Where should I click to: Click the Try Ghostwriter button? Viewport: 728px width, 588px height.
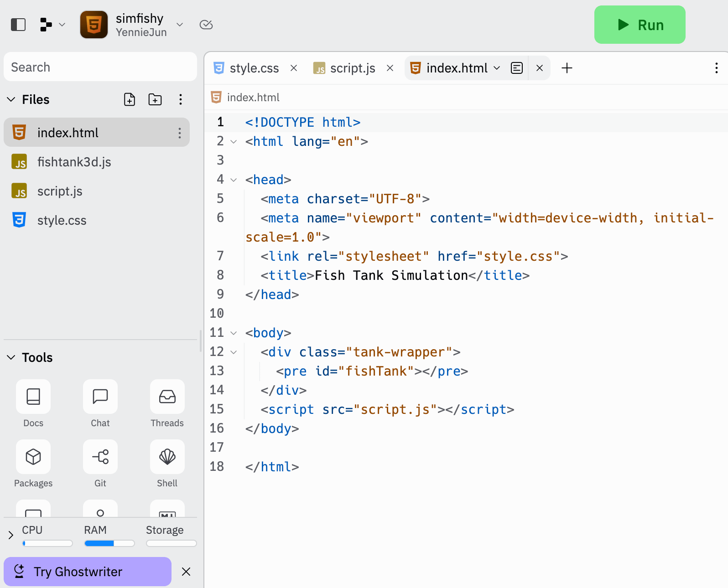(88, 572)
